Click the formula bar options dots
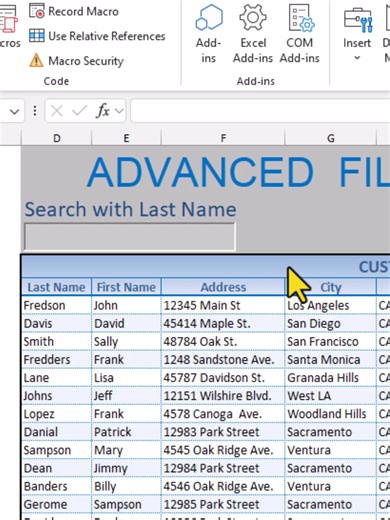This screenshot has height=520, width=390. click(x=35, y=111)
